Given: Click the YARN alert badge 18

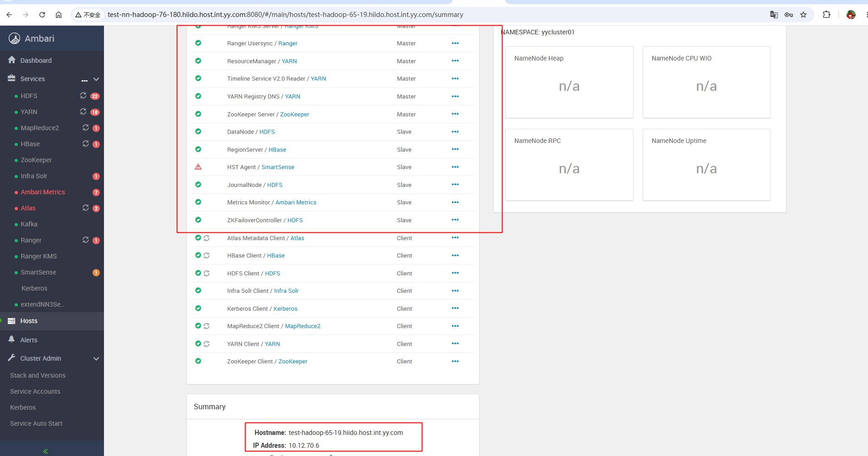Looking at the screenshot, I should [x=95, y=112].
